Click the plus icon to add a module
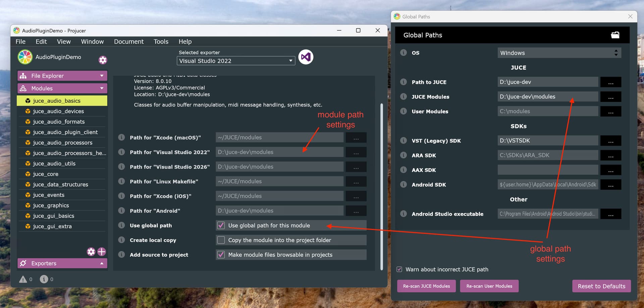This screenshot has width=644, height=308. coord(102,252)
